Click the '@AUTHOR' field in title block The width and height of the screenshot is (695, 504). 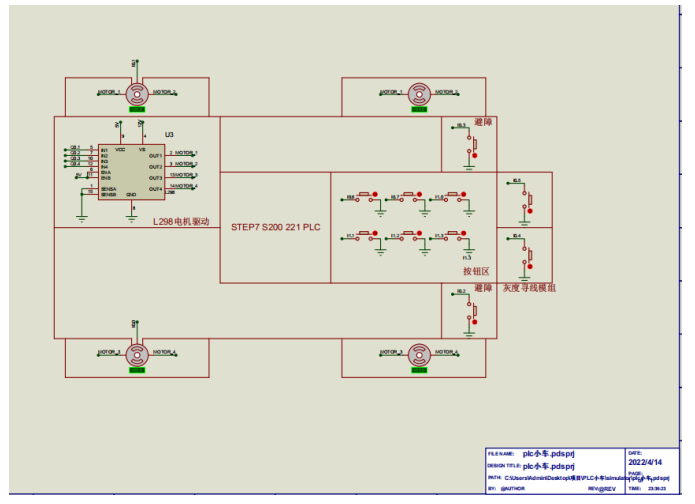click(513, 489)
